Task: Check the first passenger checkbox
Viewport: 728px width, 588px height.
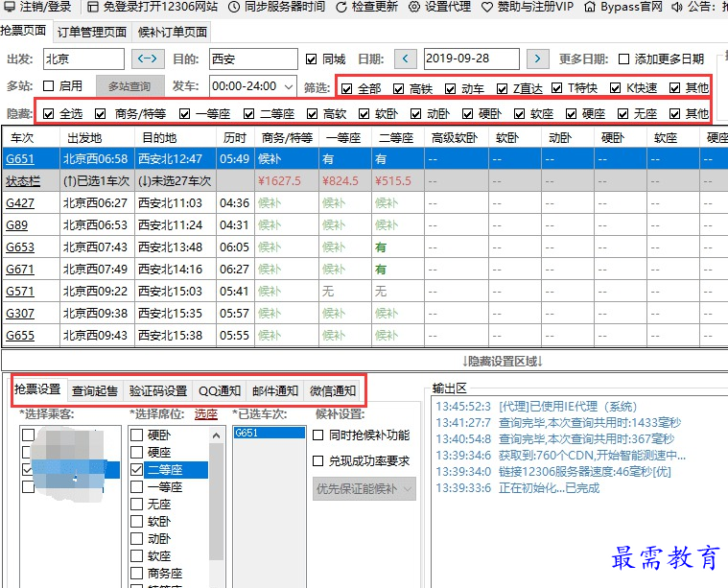Action: (x=29, y=435)
